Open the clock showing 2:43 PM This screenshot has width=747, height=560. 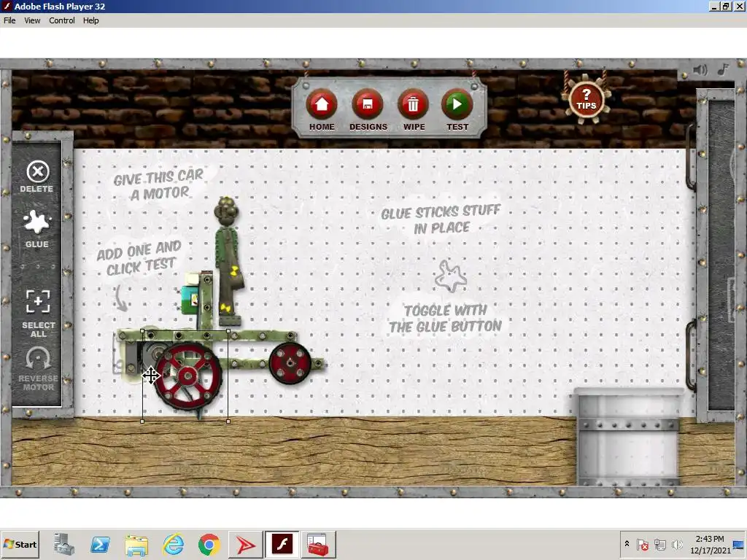(x=710, y=544)
